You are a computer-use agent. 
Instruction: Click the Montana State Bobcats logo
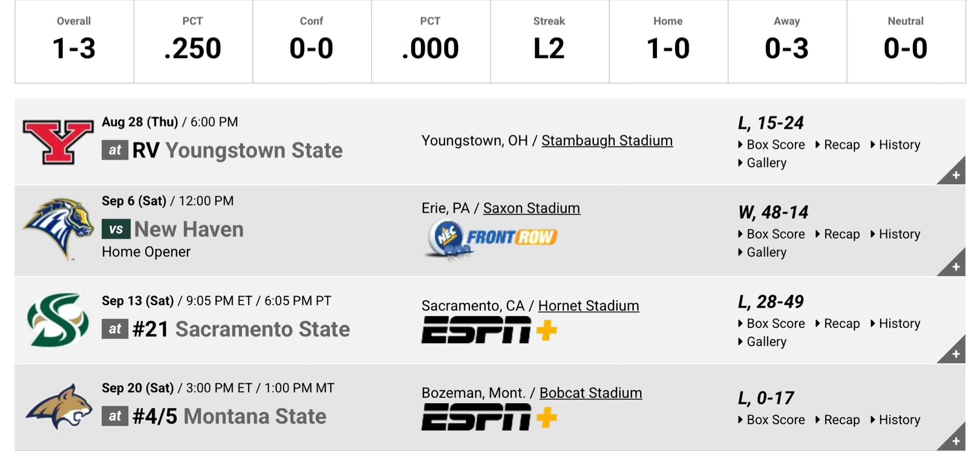point(58,407)
